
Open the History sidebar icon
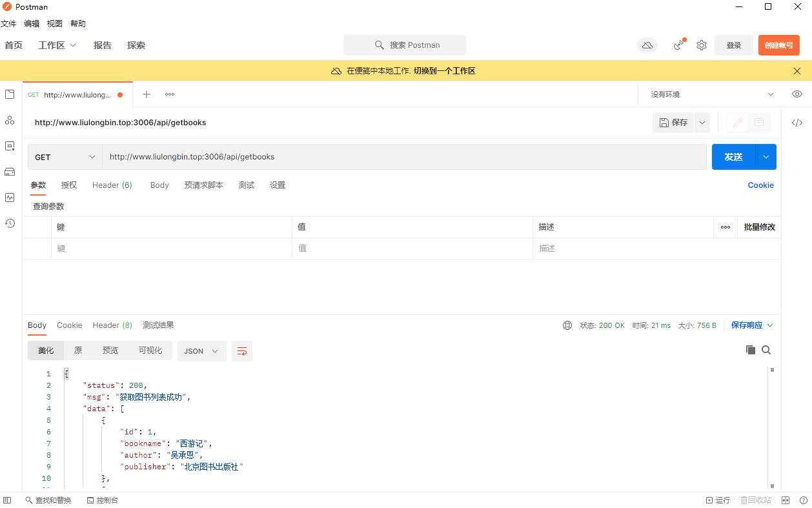(10, 223)
